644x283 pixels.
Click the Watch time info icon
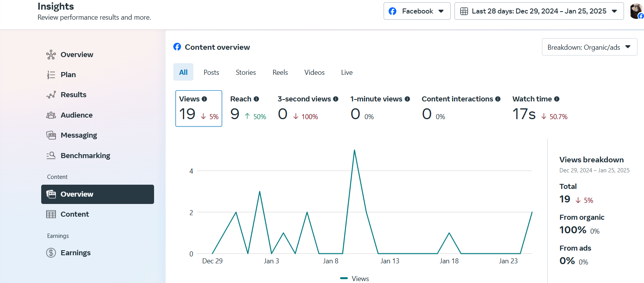(x=557, y=99)
